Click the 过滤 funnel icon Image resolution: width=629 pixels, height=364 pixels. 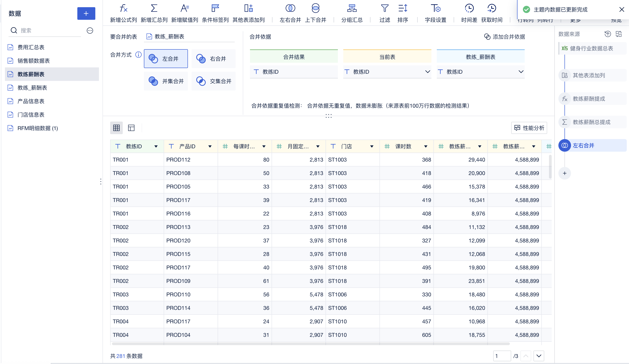pos(384,9)
